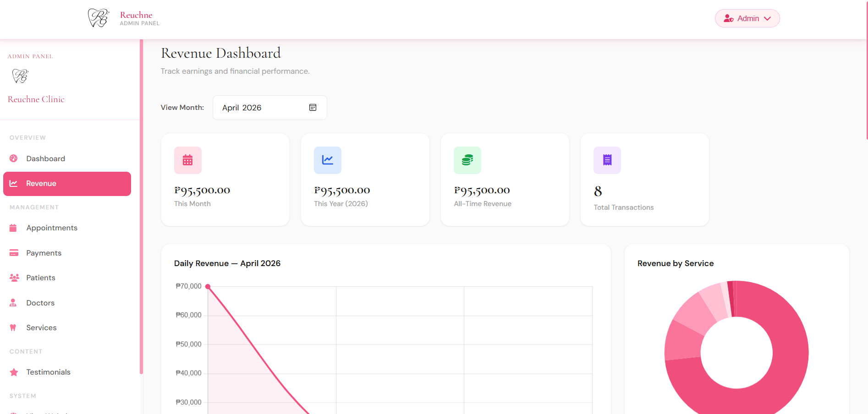The image size is (868, 414).
Task: Click the Revenue Dashboard heading
Action: point(221,53)
